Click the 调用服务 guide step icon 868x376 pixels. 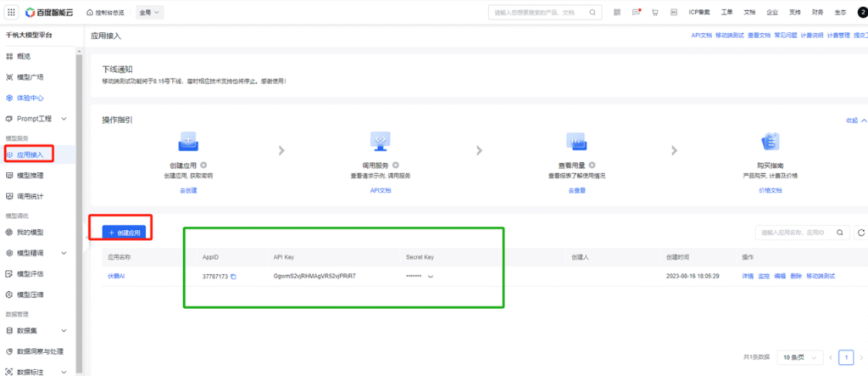pyautogui.click(x=381, y=142)
